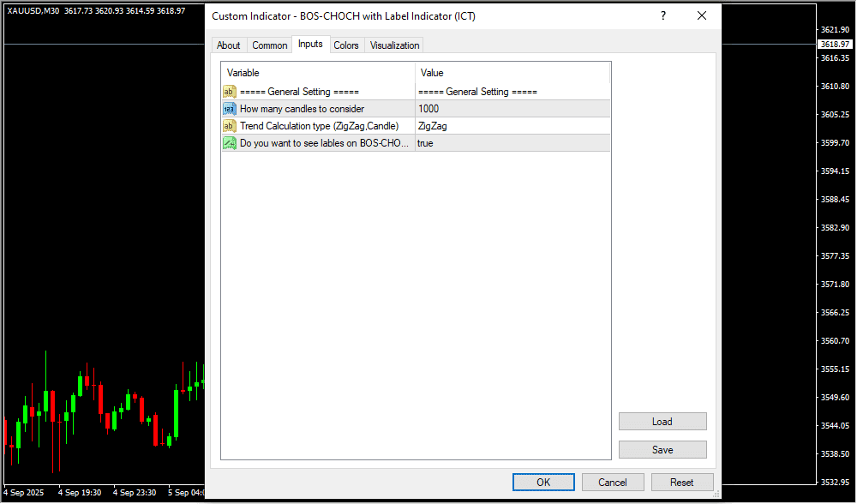Click the 1000 candles value field
The width and height of the screenshot is (857, 504).
coord(512,109)
